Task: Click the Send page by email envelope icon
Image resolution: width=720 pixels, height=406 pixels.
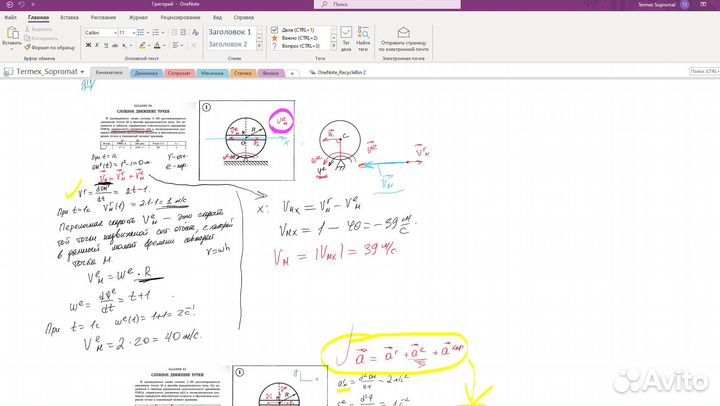Action: (x=403, y=32)
